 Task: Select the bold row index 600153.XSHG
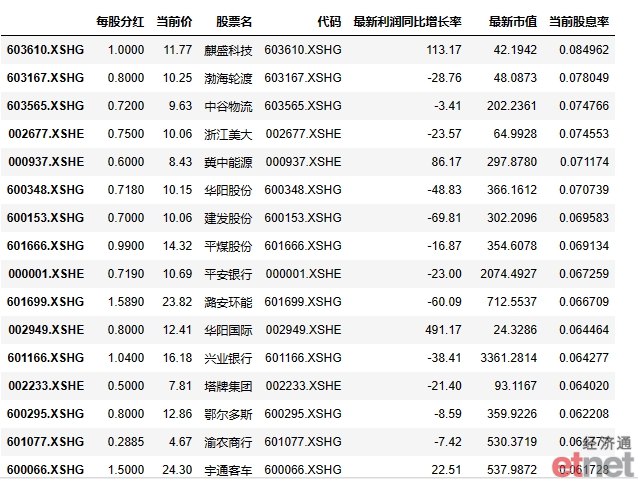[46, 218]
